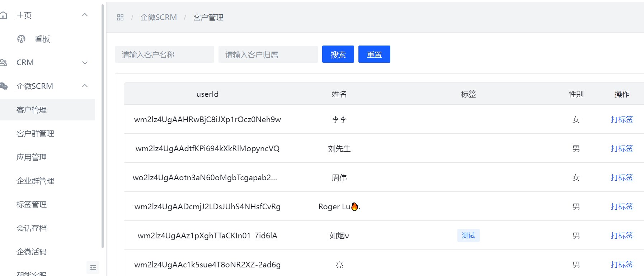Click the 操作 column header
Image resolution: width=644 pixels, height=276 pixels.
tap(622, 94)
